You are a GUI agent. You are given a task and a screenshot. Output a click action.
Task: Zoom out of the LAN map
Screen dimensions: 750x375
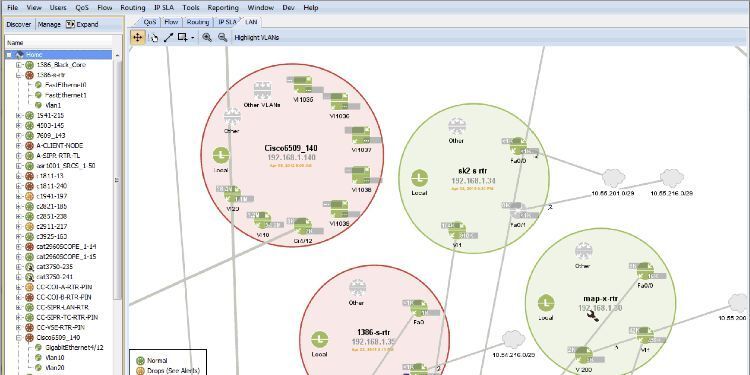tap(222, 37)
